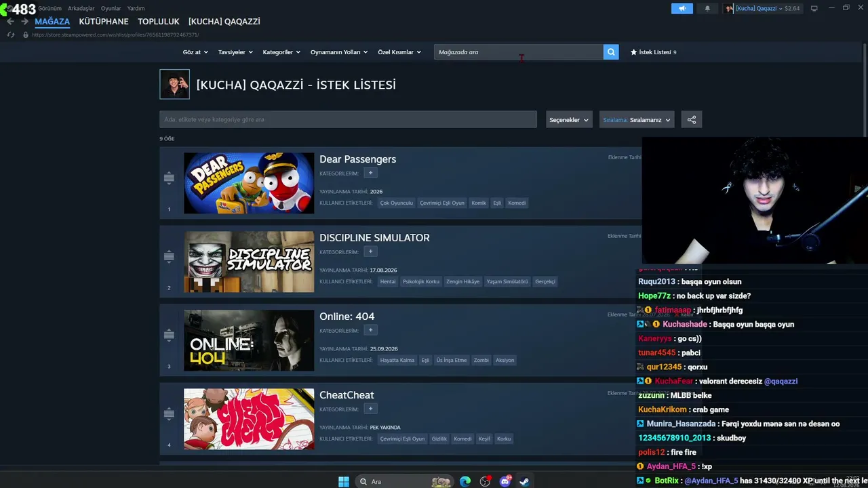Open the Online: 404 game title

click(347, 317)
